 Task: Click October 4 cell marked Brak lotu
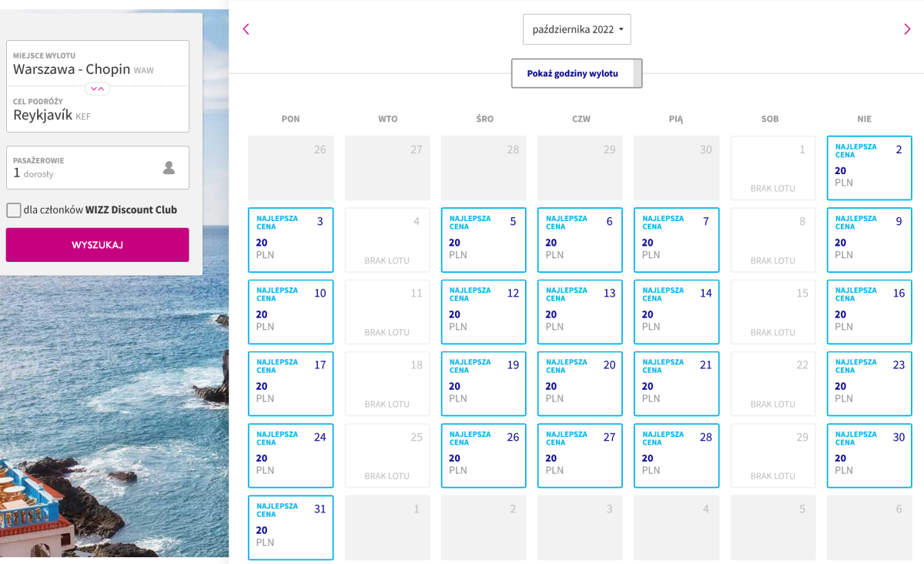[387, 240]
